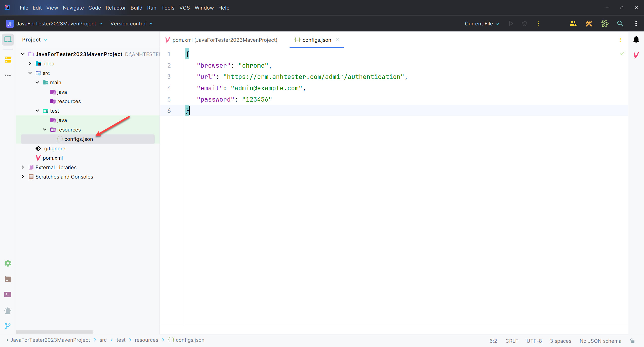644x347 pixels.
Task: Click the green inspections checkmark
Action: point(622,54)
